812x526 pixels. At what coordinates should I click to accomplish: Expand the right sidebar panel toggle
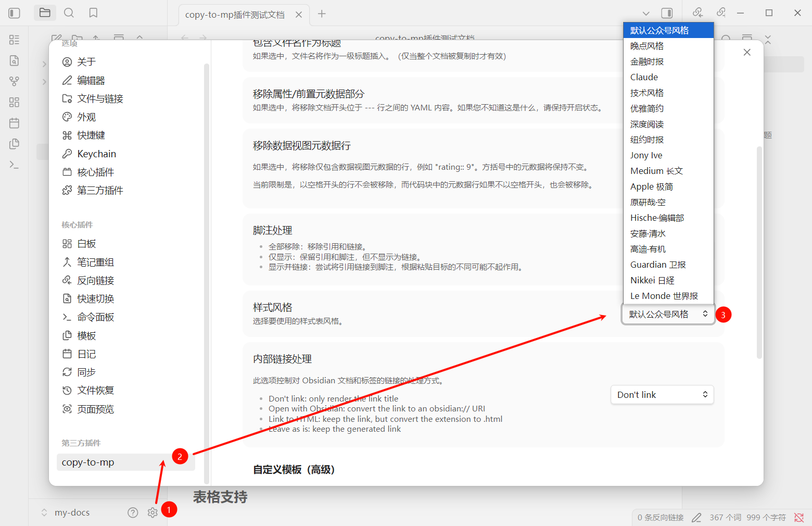[x=667, y=12]
